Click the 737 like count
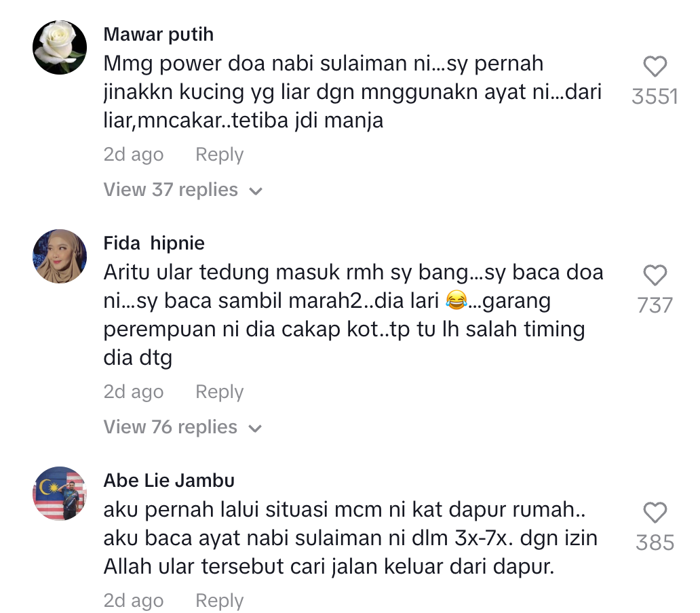Screen dimensions: 700x613 pos(655,306)
